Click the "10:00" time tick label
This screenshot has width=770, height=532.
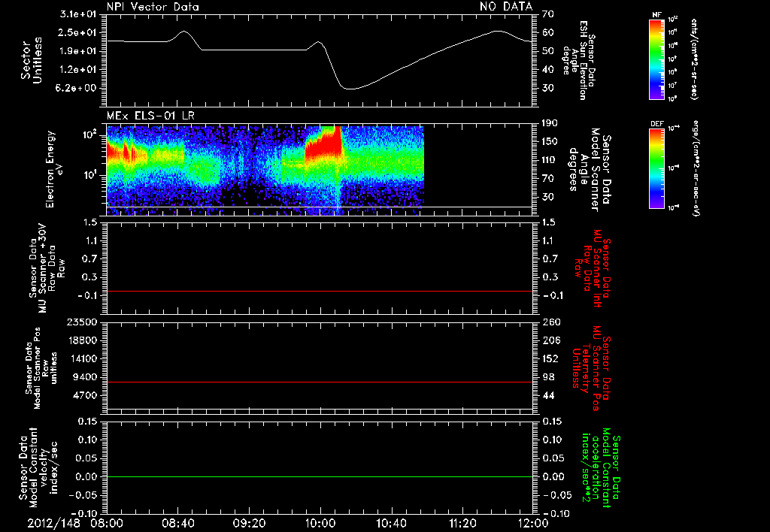320,523
